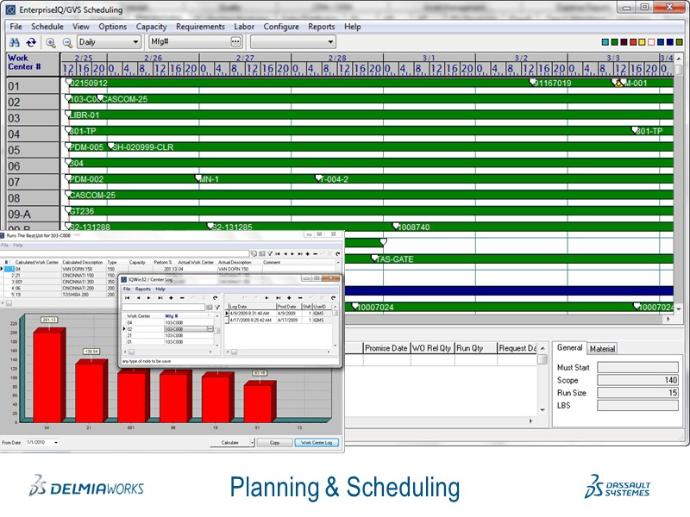
Task: Zoom in on the schedule timeline
Action: [52, 42]
